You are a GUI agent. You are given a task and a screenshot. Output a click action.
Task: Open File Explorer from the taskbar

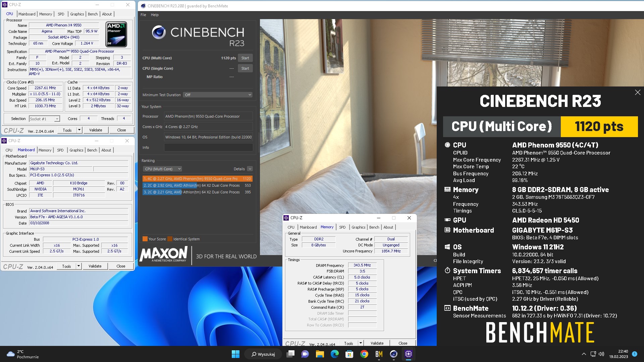pos(320,354)
